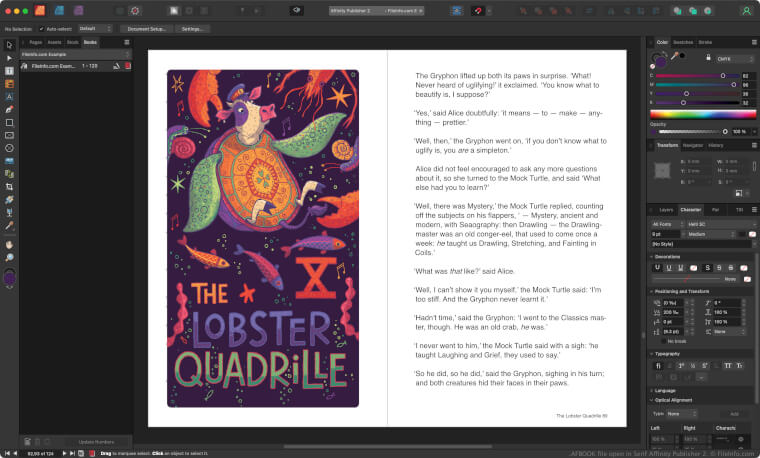Click the tool fill color swatch below tools
Screen dimensions: 760x458
tap(9, 278)
